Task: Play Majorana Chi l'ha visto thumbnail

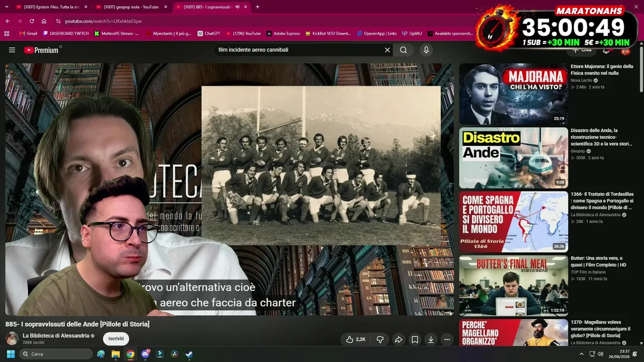Action: 513,94
